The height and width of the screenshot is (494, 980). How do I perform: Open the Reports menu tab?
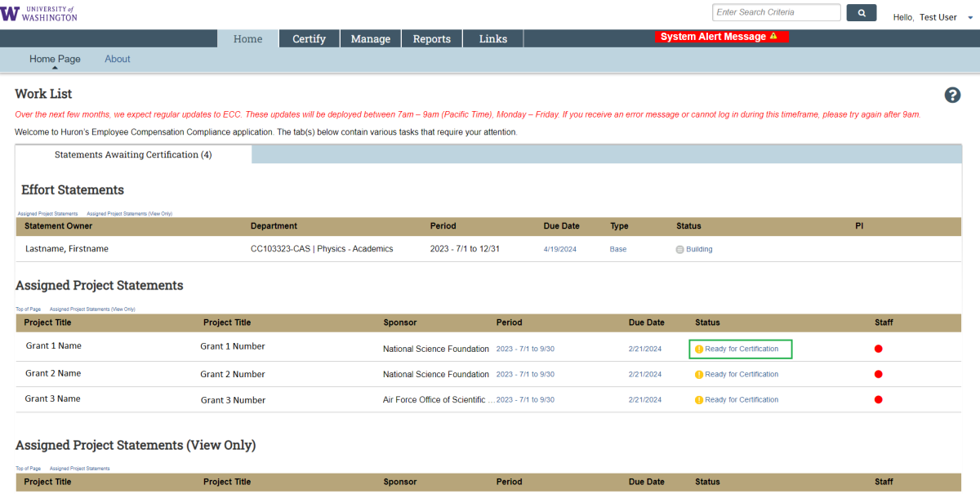point(431,38)
